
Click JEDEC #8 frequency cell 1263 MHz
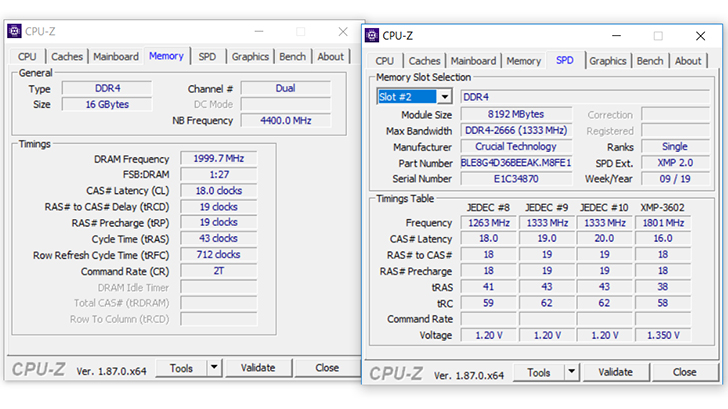coord(489,223)
